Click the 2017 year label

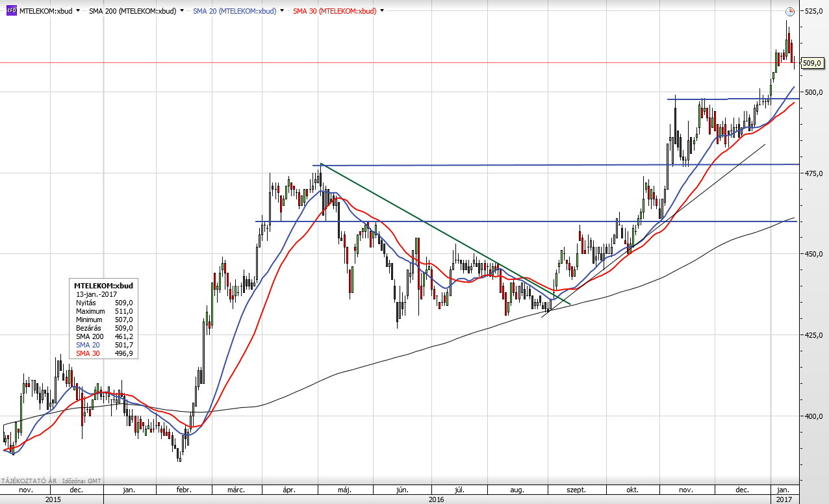tap(785, 499)
